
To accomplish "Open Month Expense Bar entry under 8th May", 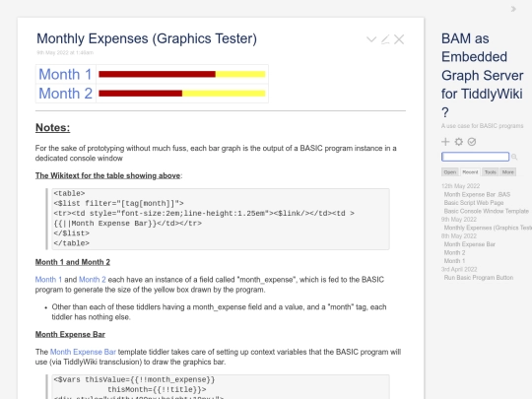I will click(x=470, y=244).
